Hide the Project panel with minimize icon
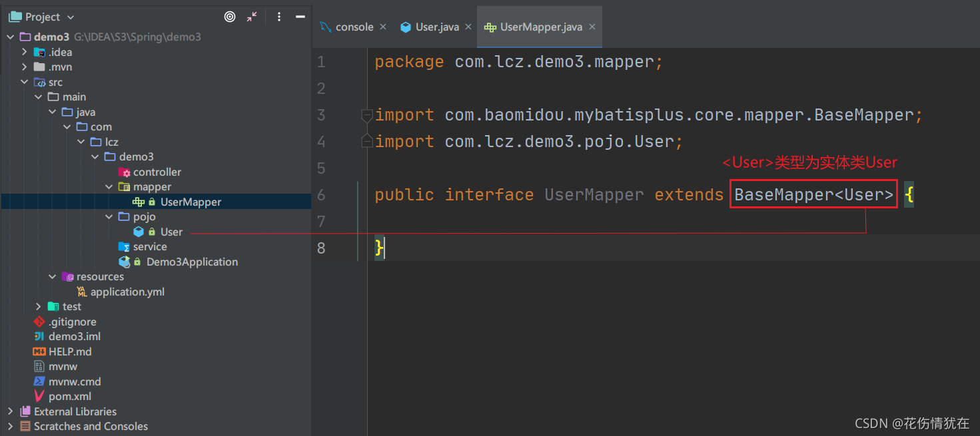 300,17
